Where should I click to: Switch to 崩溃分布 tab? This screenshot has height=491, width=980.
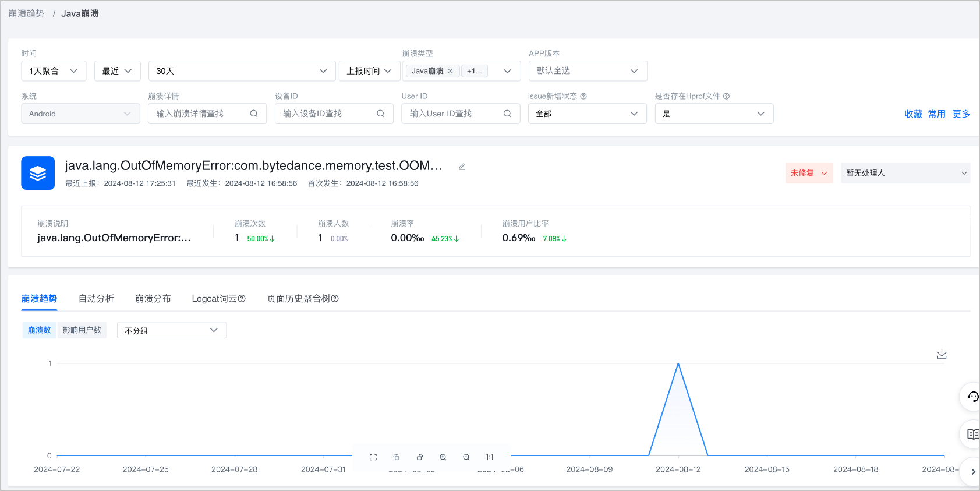coord(153,299)
